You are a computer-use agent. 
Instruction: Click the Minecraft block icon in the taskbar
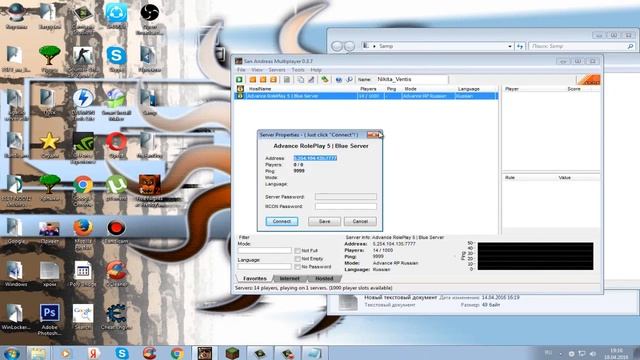pos(232,353)
